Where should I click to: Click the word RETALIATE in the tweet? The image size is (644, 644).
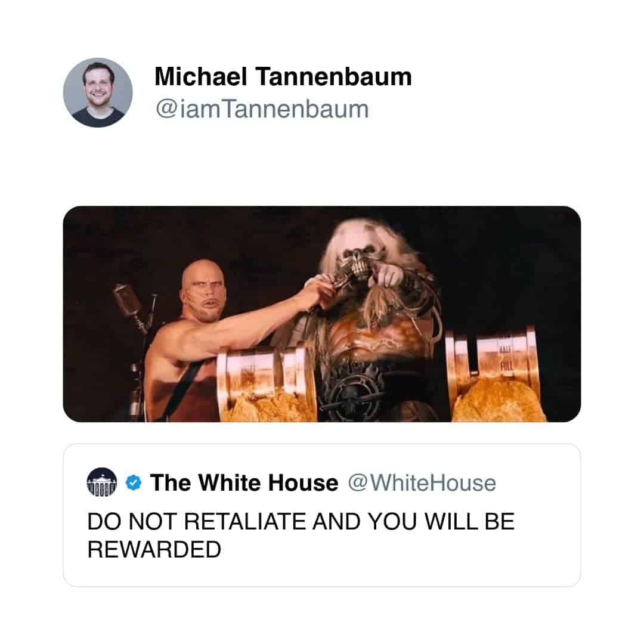pos(245,521)
